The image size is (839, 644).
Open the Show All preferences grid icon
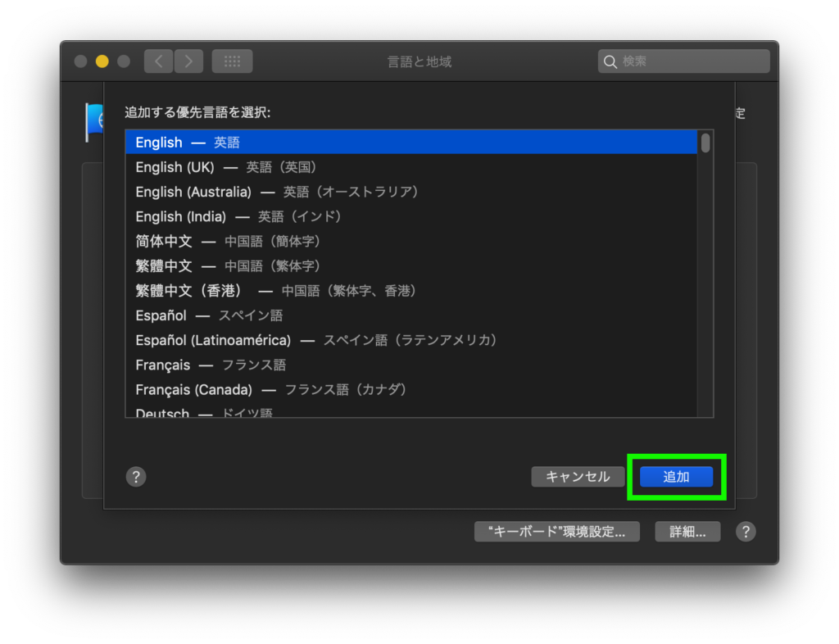(x=232, y=61)
